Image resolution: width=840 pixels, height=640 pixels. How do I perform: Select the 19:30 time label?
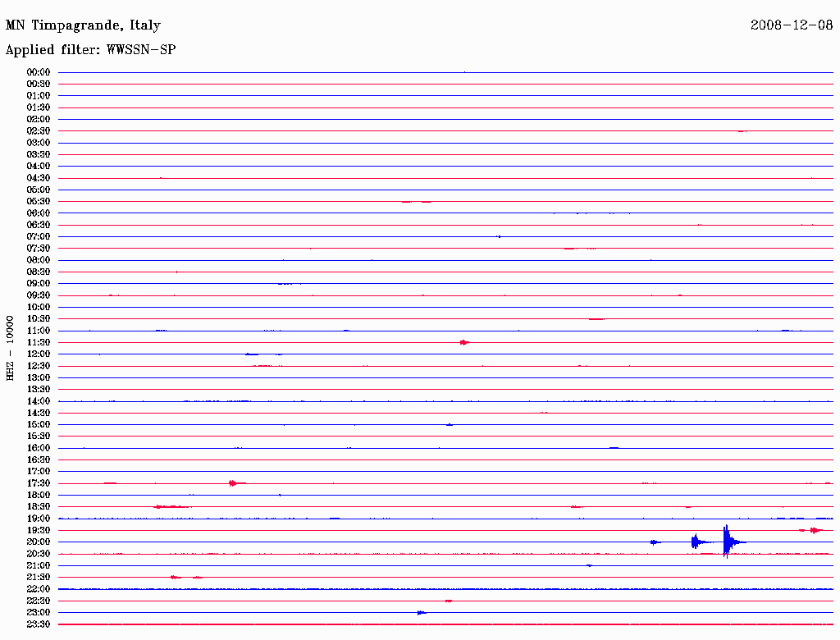pyautogui.click(x=39, y=531)
